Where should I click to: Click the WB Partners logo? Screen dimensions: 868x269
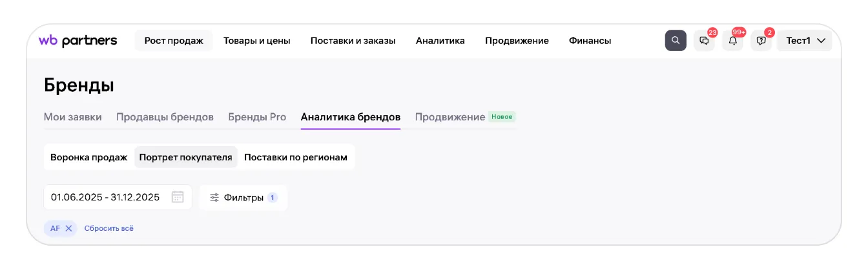coord(78,41)
